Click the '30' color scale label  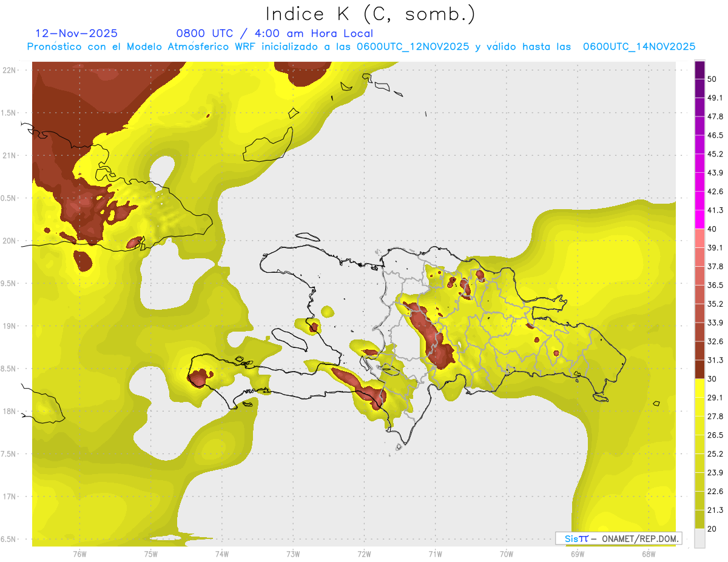pos(712,379)
